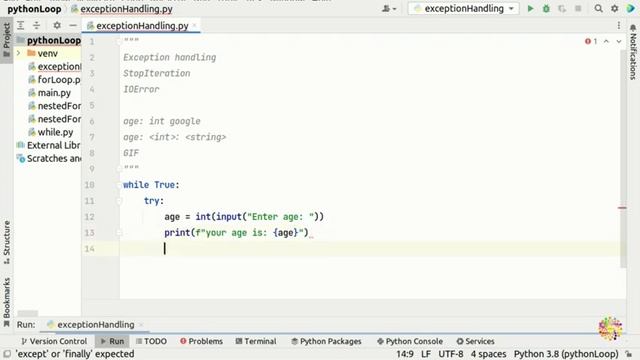Screen dimensions: 640x360
Task: Click the Project panel horizontal scrollbar
Action: (x=28, y=313)
